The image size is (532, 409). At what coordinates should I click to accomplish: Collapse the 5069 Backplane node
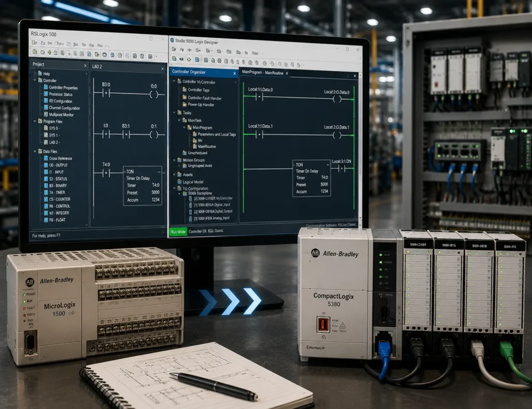[x=179, y=194]
